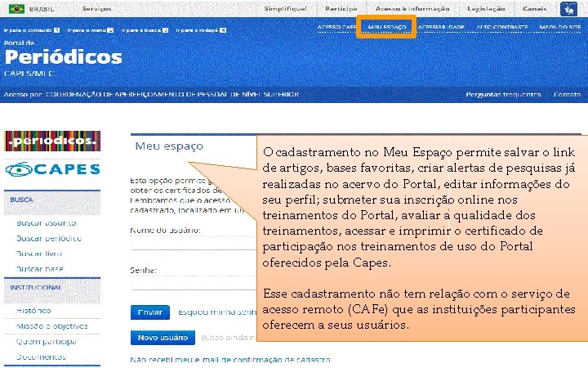Open the BRASIL government link
Image resolution: width=588 pixels, height=368 pixels.
coord(42,9)
